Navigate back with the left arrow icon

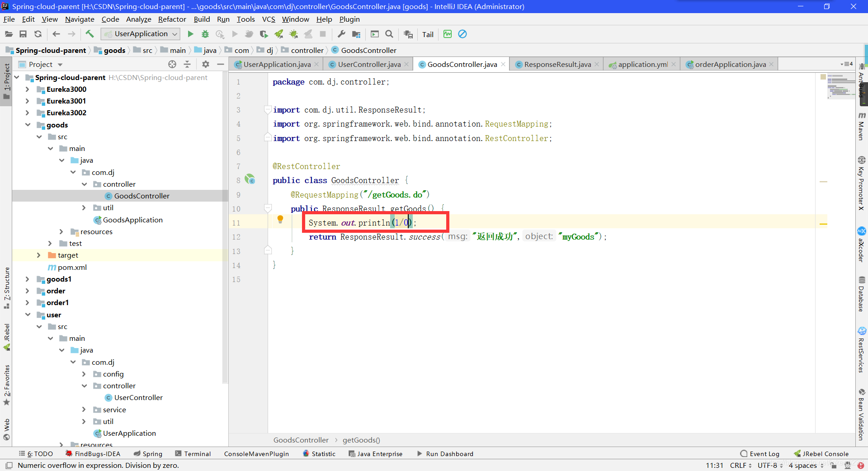pos(56,34)
